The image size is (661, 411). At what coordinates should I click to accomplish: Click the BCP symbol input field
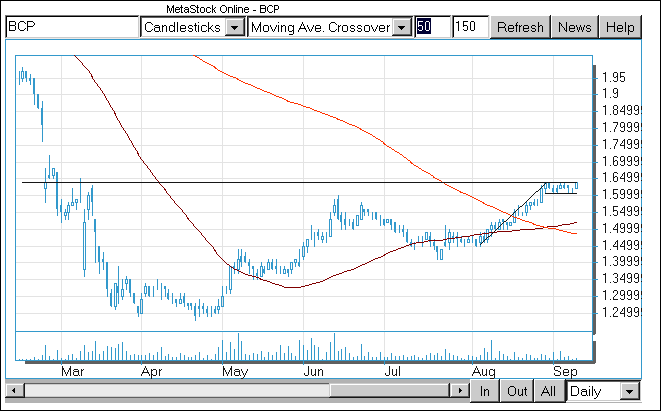pos(72,27)
